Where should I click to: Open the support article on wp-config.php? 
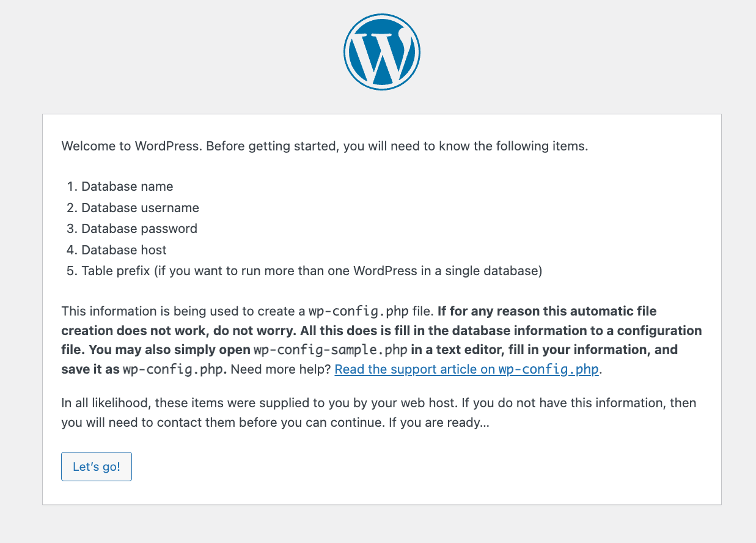(466, 369)
